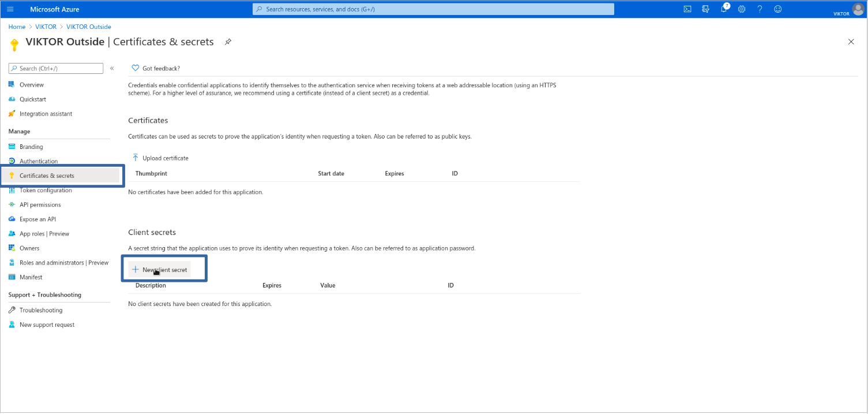Select Authentication in the Manage menu
This screenshot has height=414, width=868.
click(x=39, y=162)
